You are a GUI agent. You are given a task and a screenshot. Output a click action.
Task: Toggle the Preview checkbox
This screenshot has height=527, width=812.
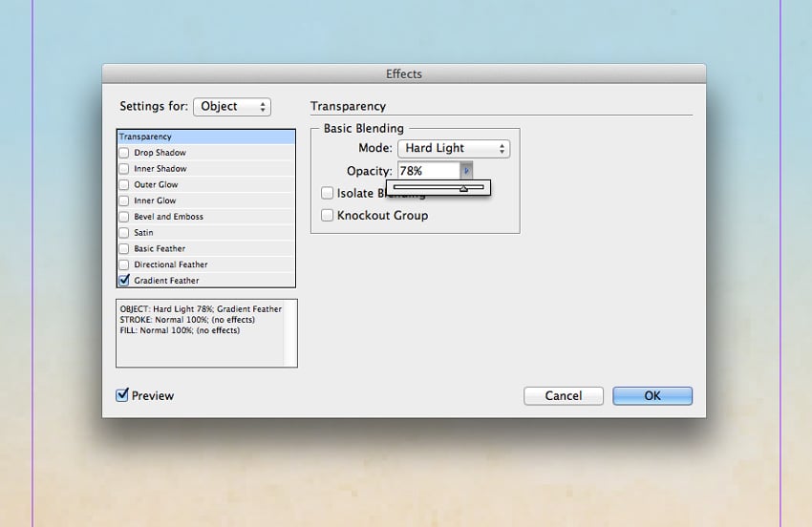[121, 395]
